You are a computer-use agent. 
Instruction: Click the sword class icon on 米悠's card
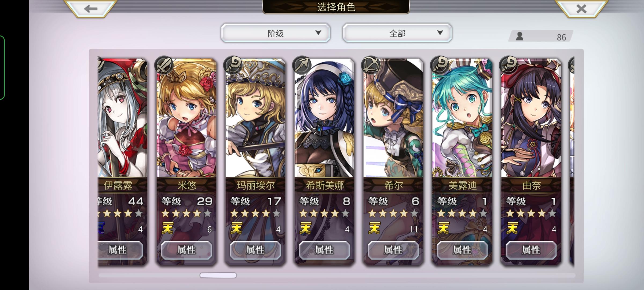164,65
